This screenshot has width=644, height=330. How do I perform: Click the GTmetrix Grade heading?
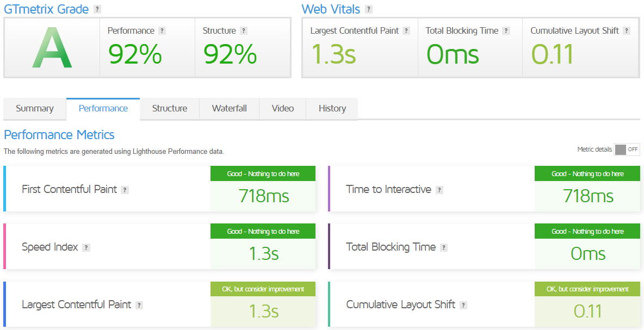[46, 9]
